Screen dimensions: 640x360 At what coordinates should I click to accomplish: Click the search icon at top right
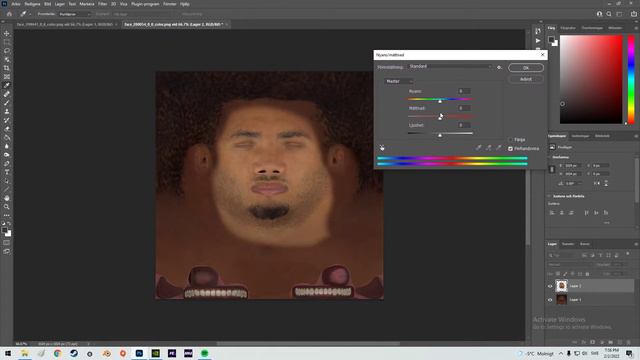pyautogui.click(x=609, y=14)
